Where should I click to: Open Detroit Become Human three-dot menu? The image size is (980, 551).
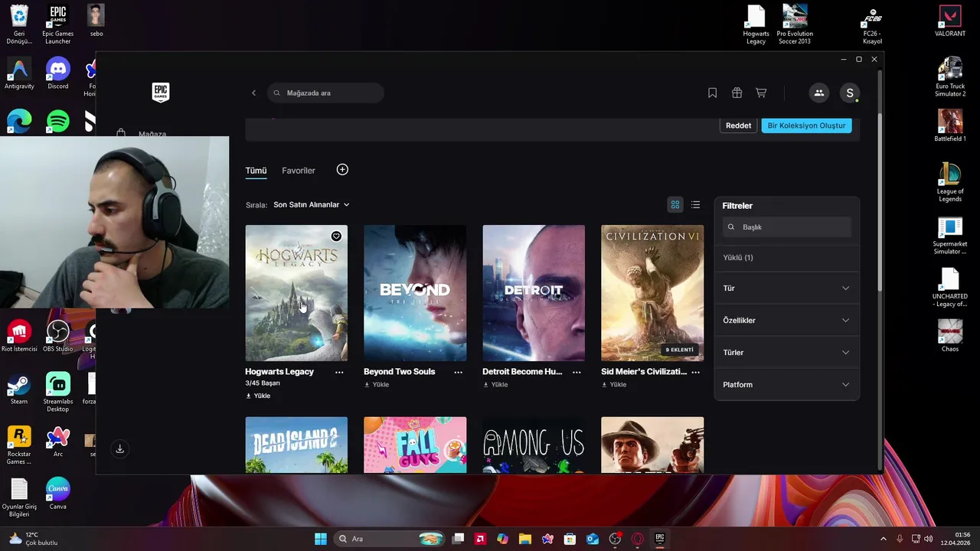[577, 372]
